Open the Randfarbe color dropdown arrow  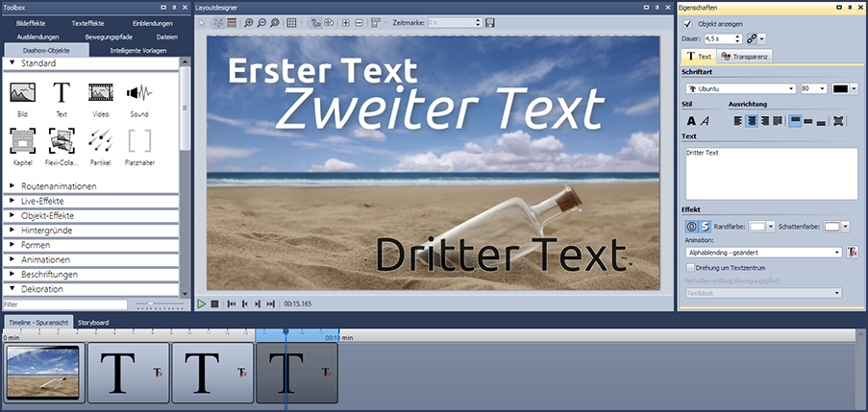point(771,227)
